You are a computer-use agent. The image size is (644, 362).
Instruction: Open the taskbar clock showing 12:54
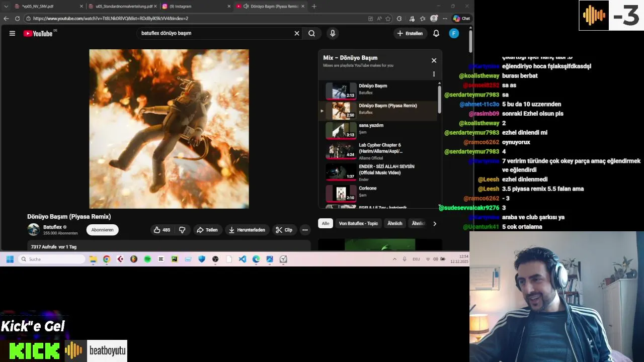(x=460, y=259)
